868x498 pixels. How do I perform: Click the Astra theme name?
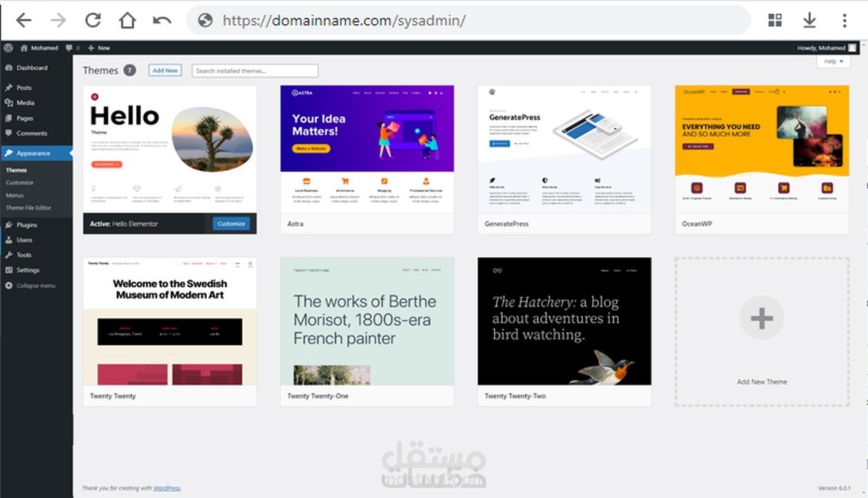[x=295, y=224]
